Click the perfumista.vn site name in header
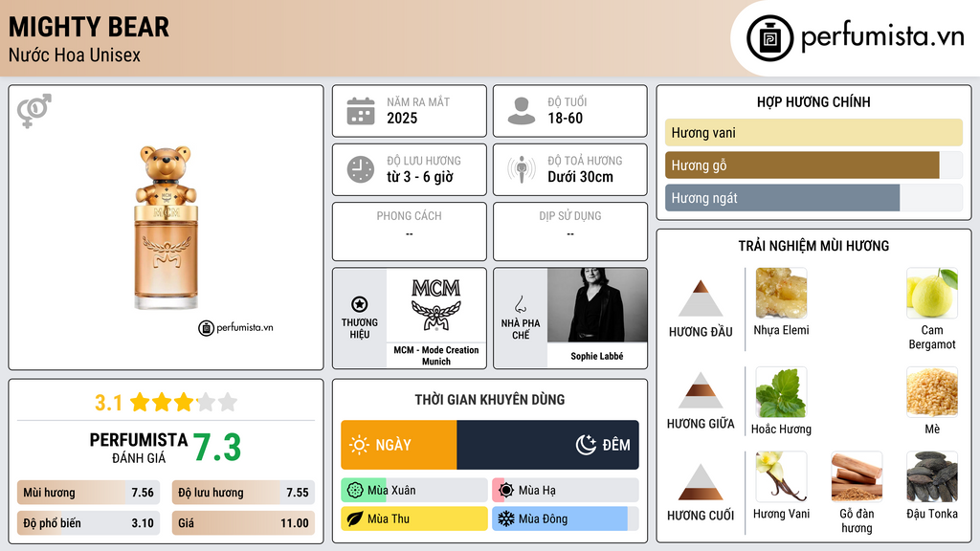 (x=882, y=37)
